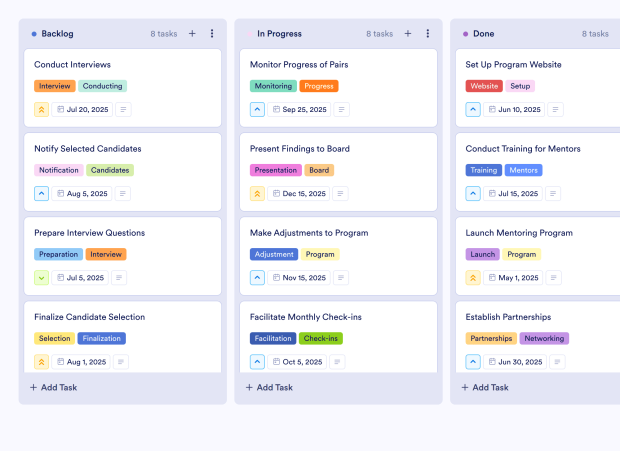This screenshot has width=620, height=451.
Task: Click Add Task in Done column
Action: [x=486, y=387]
